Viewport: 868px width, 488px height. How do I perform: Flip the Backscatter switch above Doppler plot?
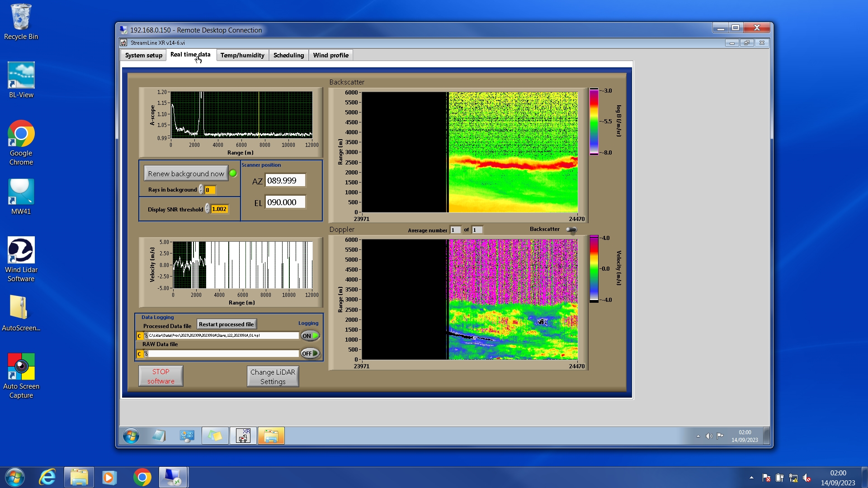(571, 230)
